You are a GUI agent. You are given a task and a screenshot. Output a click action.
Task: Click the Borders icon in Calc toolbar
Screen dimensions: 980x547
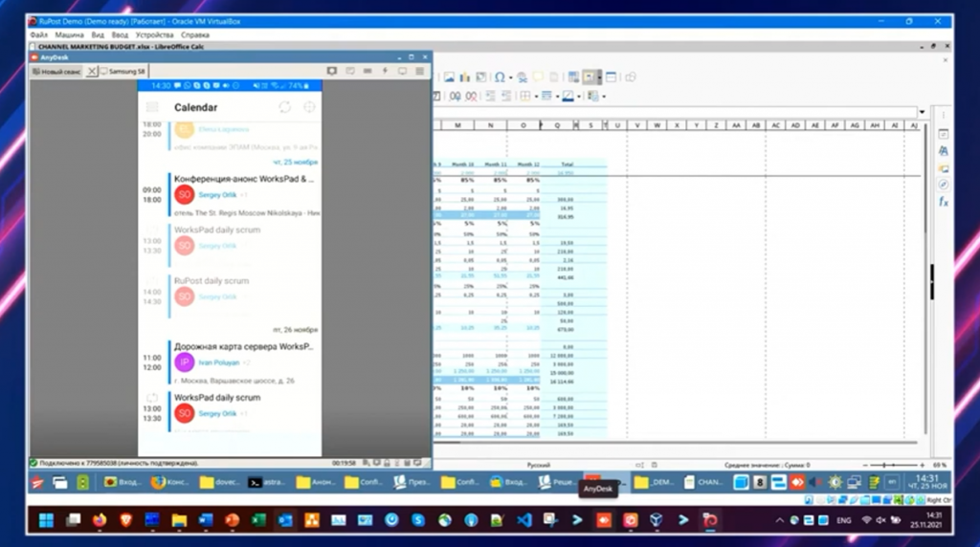pos(525,97)
